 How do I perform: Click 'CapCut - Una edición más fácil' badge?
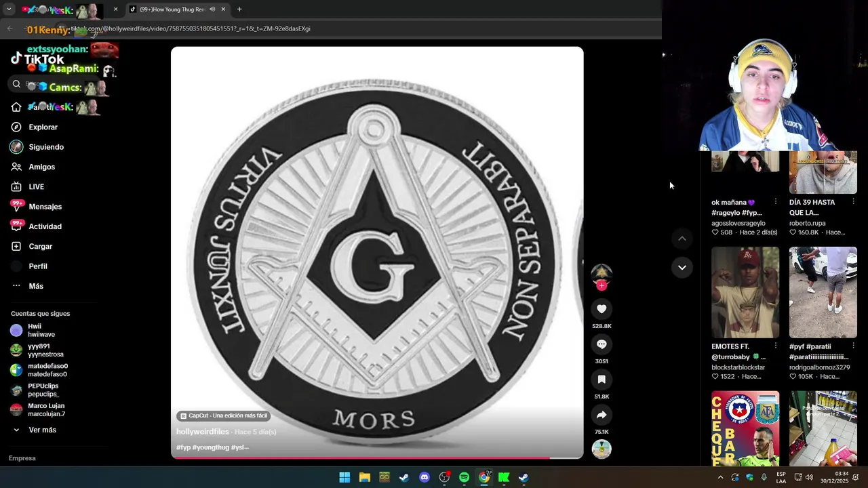click(x=224, y=415)
